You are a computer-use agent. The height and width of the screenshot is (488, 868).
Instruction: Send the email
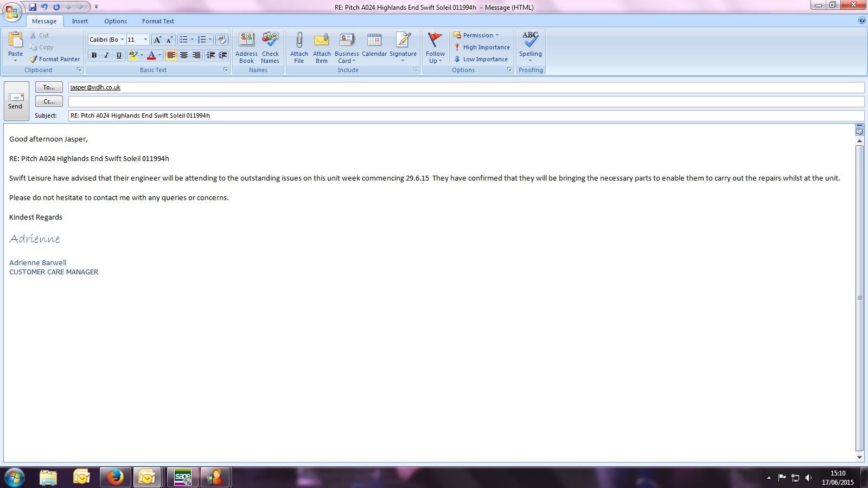pyautogui.click(x=16, y=101)
